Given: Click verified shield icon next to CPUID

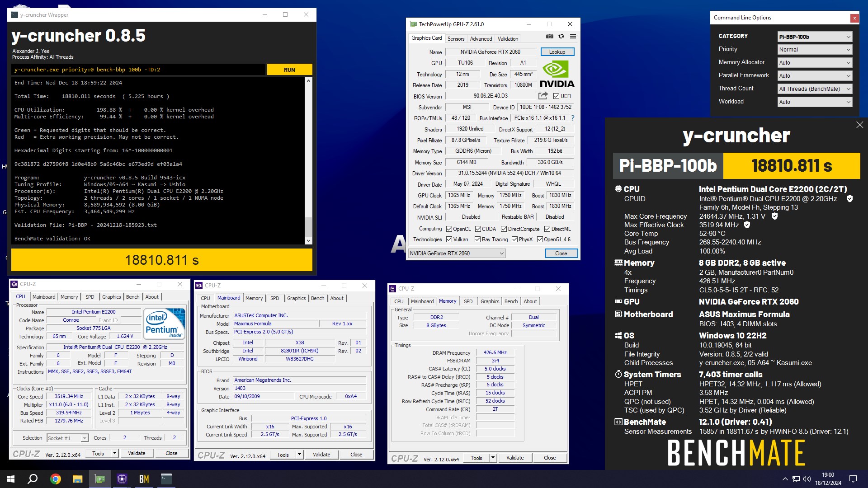Looking at the screenshot, I should (x=849, y=199).
